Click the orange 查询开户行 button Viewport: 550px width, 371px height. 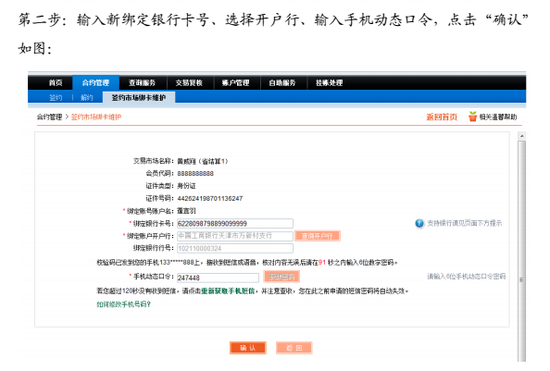[317, 236]
